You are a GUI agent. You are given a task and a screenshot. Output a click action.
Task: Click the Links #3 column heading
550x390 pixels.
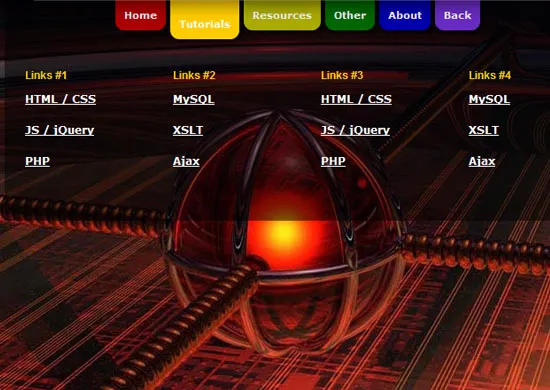coord(342,75)
